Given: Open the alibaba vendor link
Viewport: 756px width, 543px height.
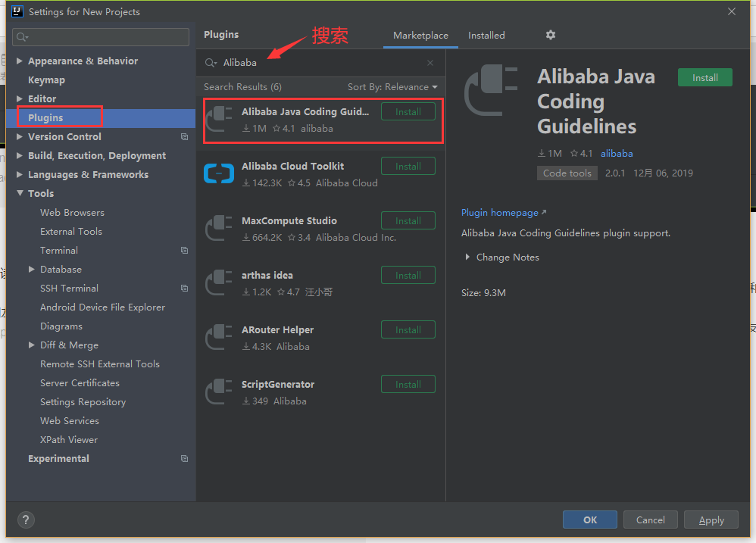Looking at the screenshot, I should [x=617, y=153].
